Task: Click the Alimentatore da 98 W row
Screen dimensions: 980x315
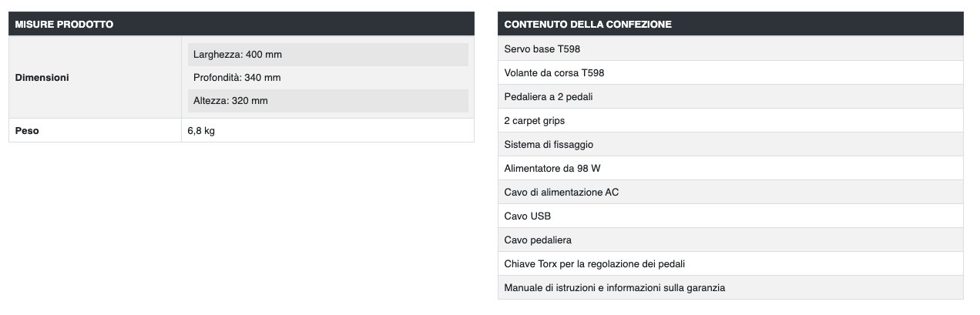Action: pyautogui.click(x=552, y=169)
